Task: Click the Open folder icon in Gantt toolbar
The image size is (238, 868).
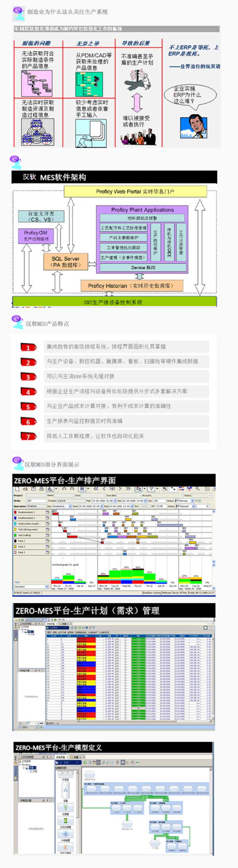Action: [x=25, y=489]
